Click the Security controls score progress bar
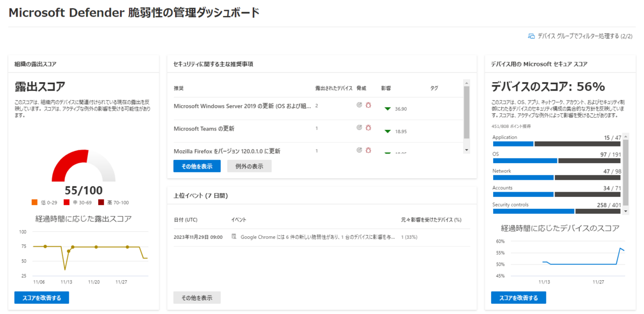The image size is (644, 314). pyautogui.click(x=557, y=211)
